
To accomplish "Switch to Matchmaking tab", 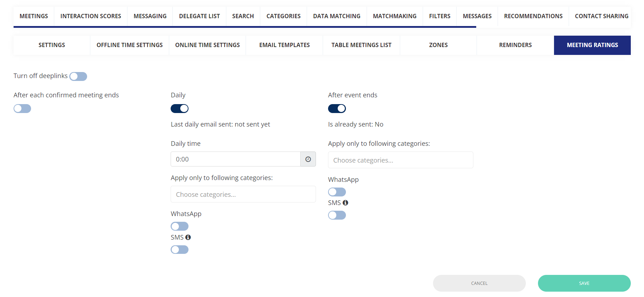I will coord(394,16).
